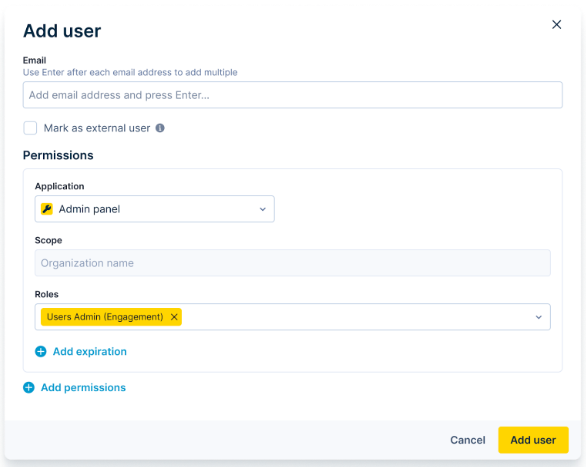Tick the Mark as external user checkbox
Screen dimensions: 586x467
coord(30,128)
